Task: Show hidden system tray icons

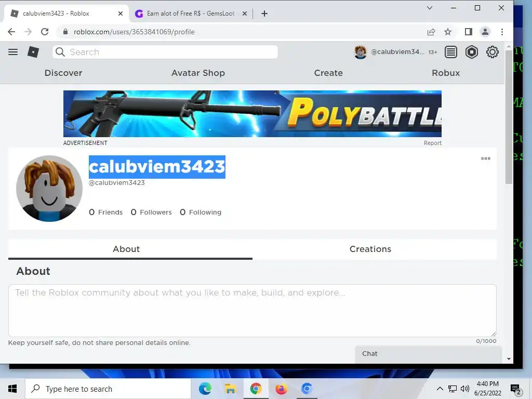Action: point(440,389)
